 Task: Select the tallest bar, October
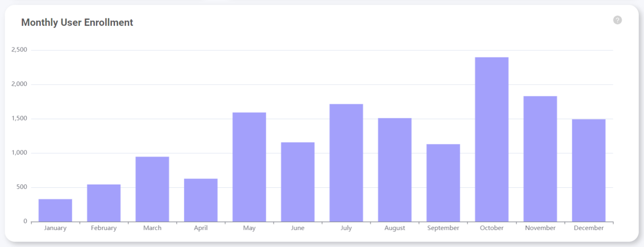[x=492, y=139]
